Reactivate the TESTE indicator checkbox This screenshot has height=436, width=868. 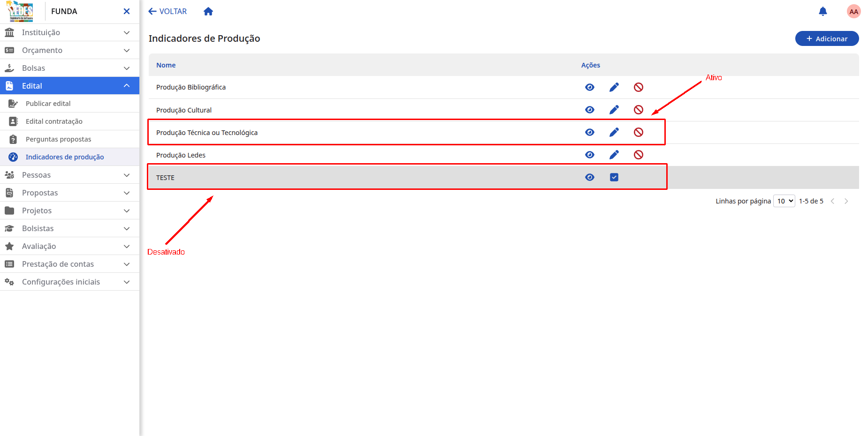pyautogui.click(x=614, y=177)
